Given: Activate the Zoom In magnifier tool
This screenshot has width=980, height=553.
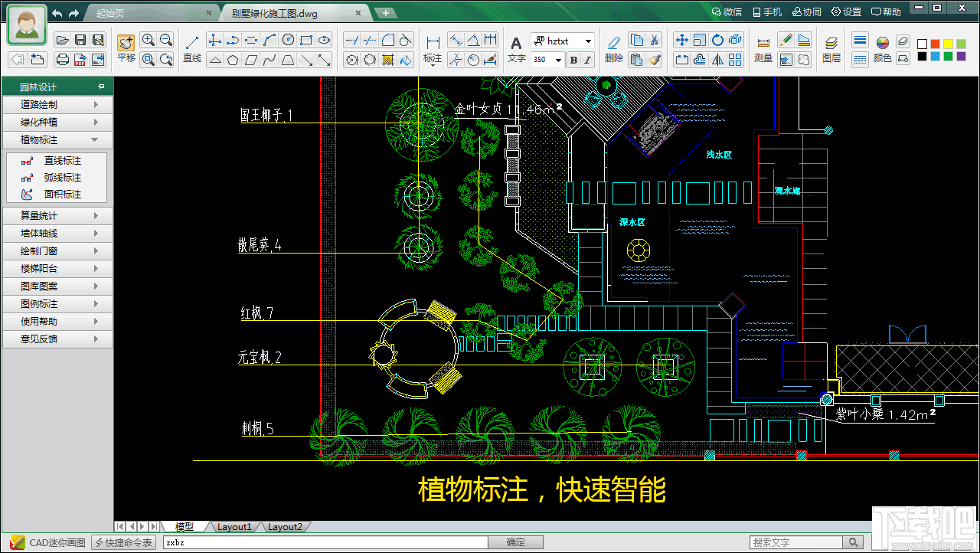Looking at the screenshot, I should click(147, 40).
